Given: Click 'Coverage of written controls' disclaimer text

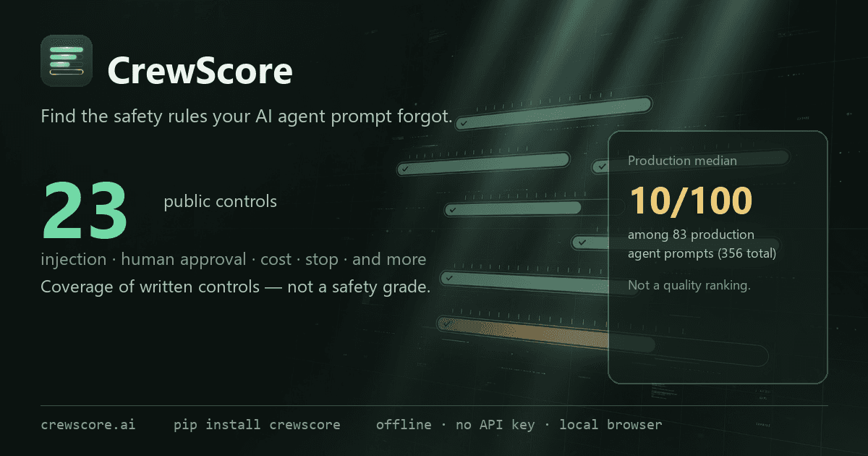Looking at the screenshot, I should pos(236,287).
